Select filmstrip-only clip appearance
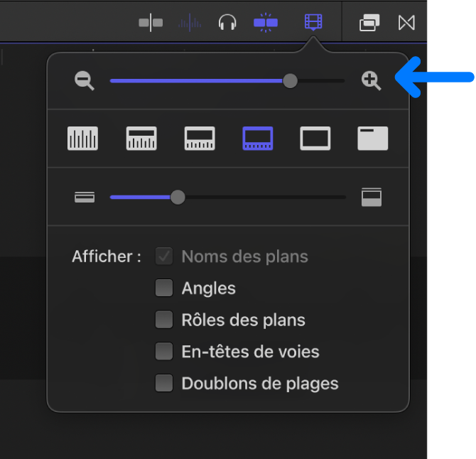Screen dimensions: 476x459 coord(315,139)
